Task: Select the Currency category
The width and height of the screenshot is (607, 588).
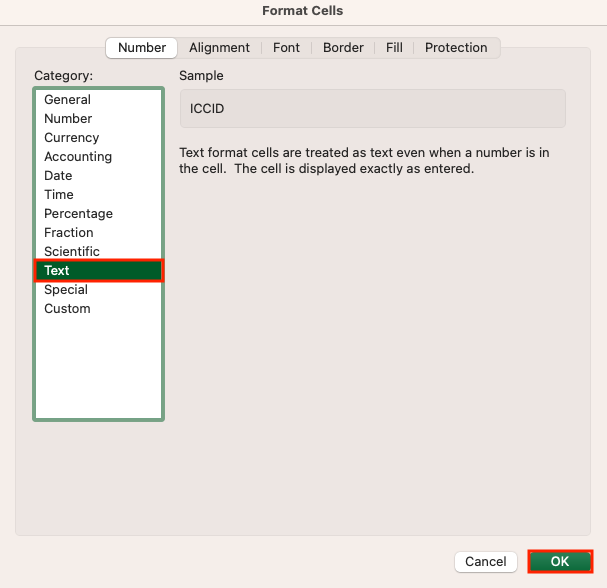Action: click(x=98, y=137)
